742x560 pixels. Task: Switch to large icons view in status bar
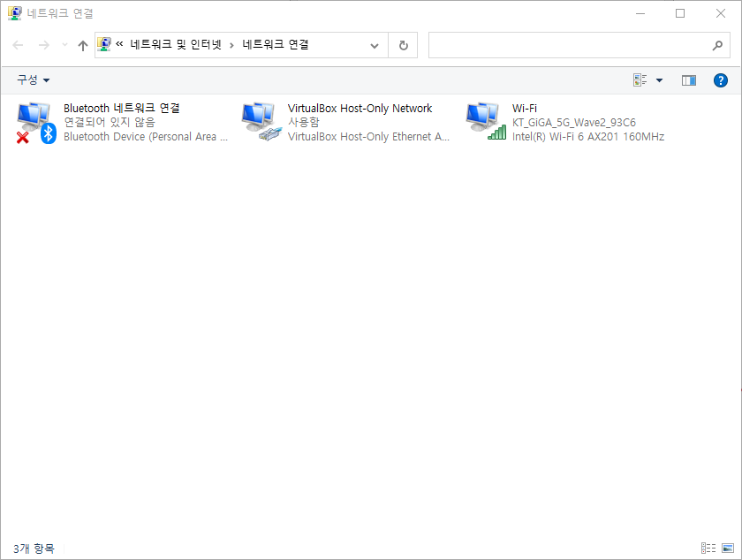pyautogui.click(x=728, y=549)
